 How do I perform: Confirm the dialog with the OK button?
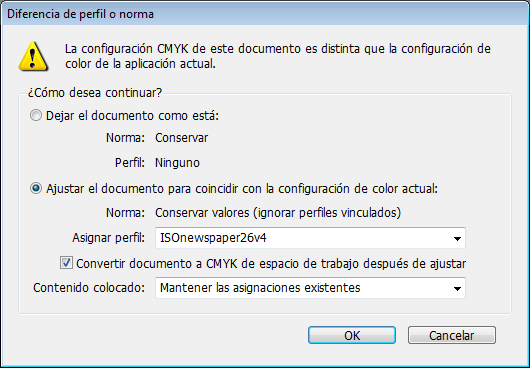coord(352,335)
